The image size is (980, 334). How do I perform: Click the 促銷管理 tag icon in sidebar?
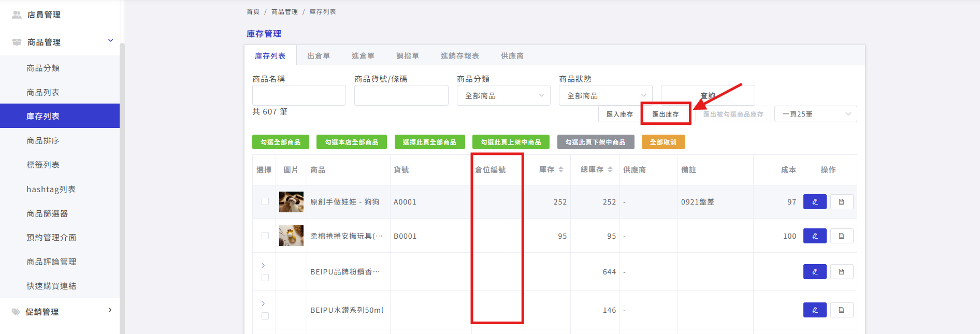pos(16,312)
